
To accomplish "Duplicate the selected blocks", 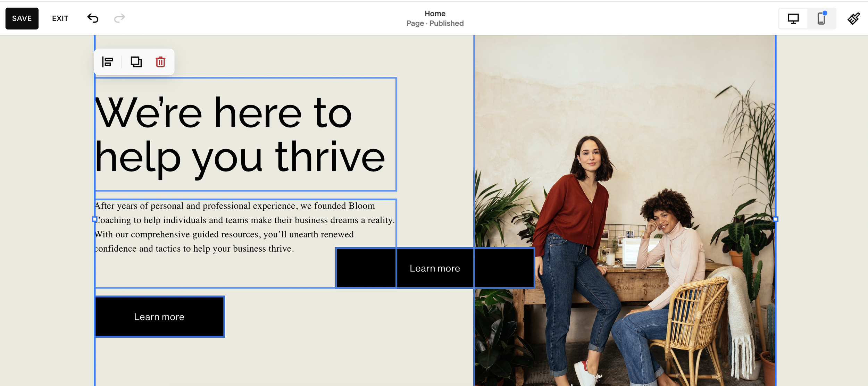I will tap(136, 62).
